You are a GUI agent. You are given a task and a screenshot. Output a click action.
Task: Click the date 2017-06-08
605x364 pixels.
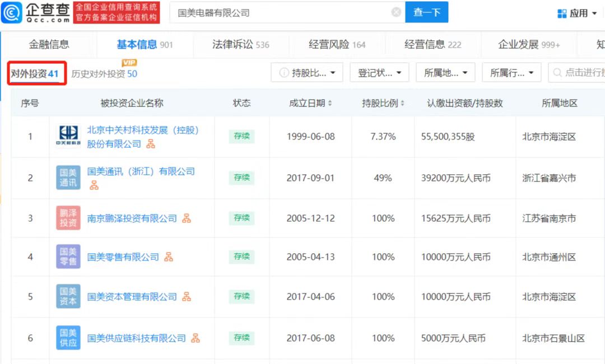(310, 339)
